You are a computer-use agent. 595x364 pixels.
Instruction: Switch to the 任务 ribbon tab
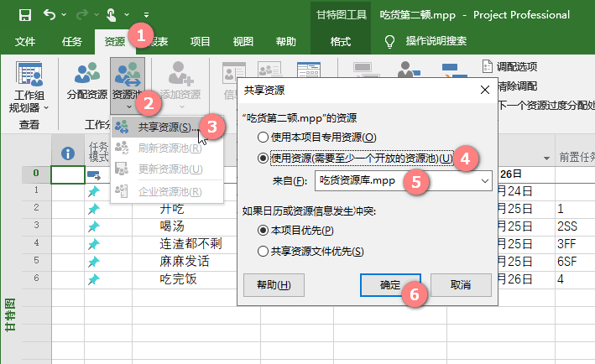(x=72, y=41)
